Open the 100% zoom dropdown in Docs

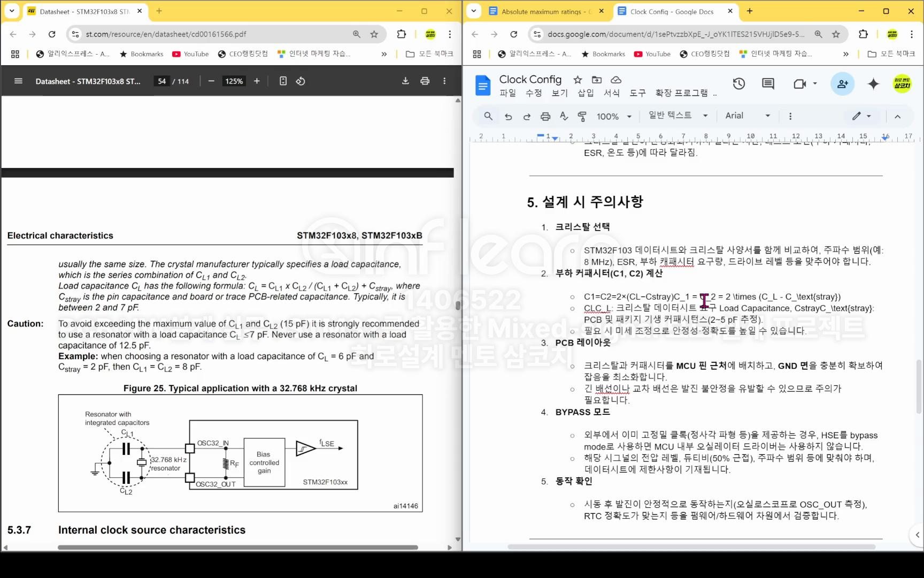(x=614, y=116)
